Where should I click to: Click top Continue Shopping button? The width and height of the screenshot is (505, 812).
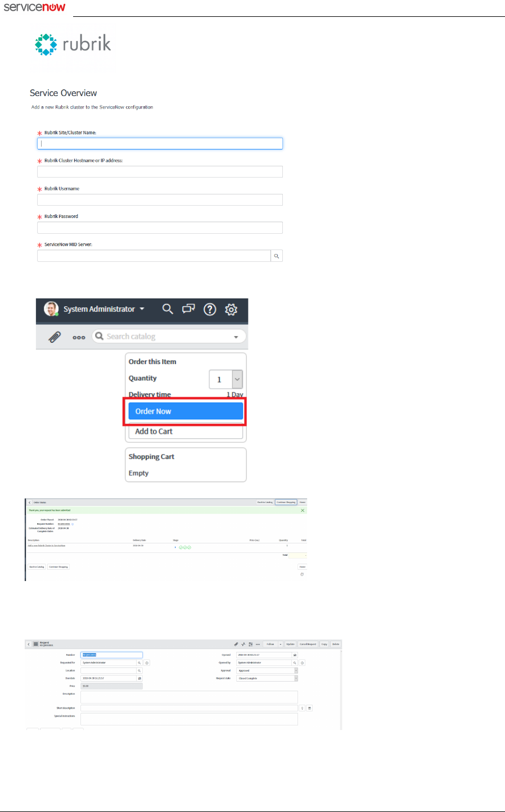pos(286,502)
